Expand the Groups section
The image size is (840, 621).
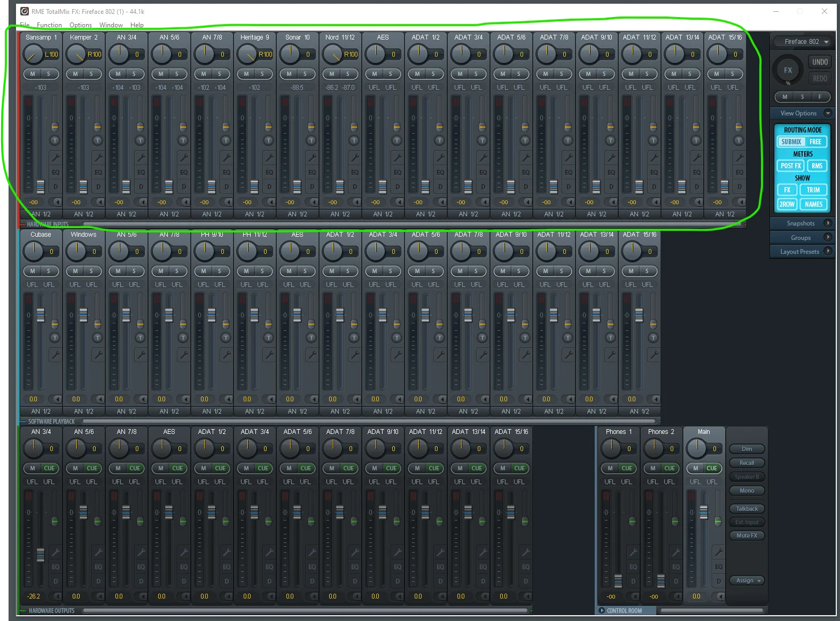tap(828, 237)
